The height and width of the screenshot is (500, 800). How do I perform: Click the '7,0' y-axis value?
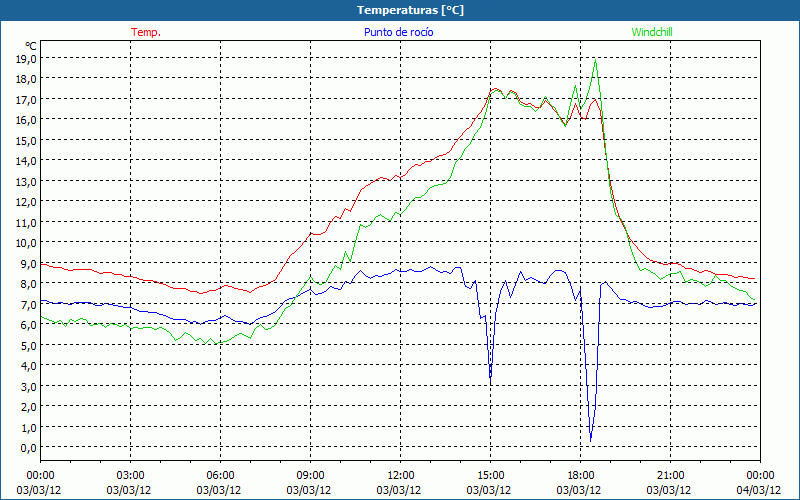[x=28, y=305]
